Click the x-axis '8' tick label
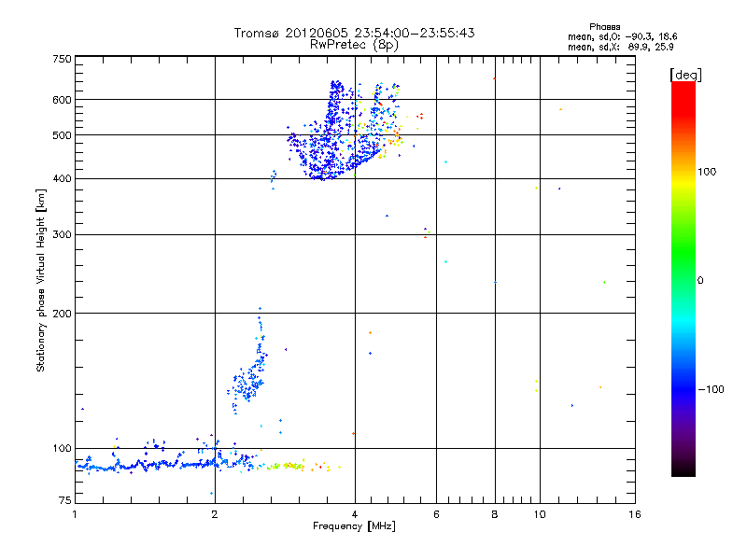The width and height of the screenshot is (747, 560). (495, 514)
